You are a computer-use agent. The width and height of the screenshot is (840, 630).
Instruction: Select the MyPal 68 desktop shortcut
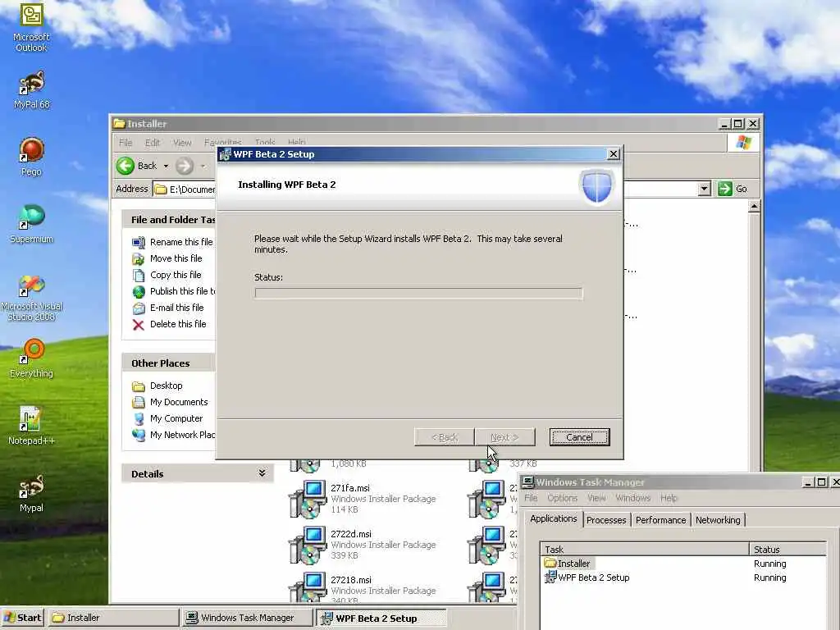click(x=31, y=90)
